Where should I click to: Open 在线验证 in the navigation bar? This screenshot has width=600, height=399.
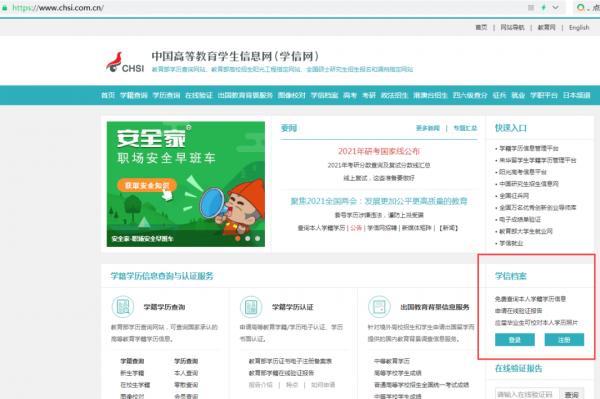click(x=199, y=95)
